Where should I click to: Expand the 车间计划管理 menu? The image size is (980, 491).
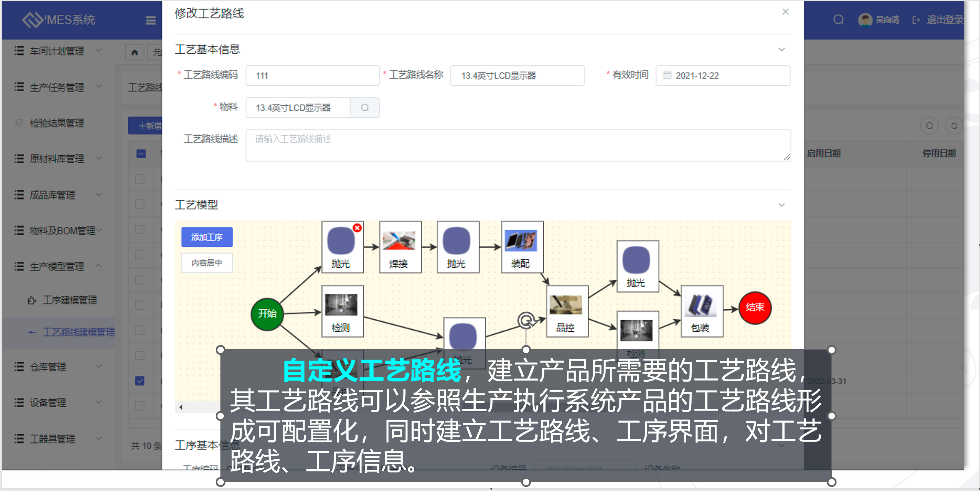(58, 51)
